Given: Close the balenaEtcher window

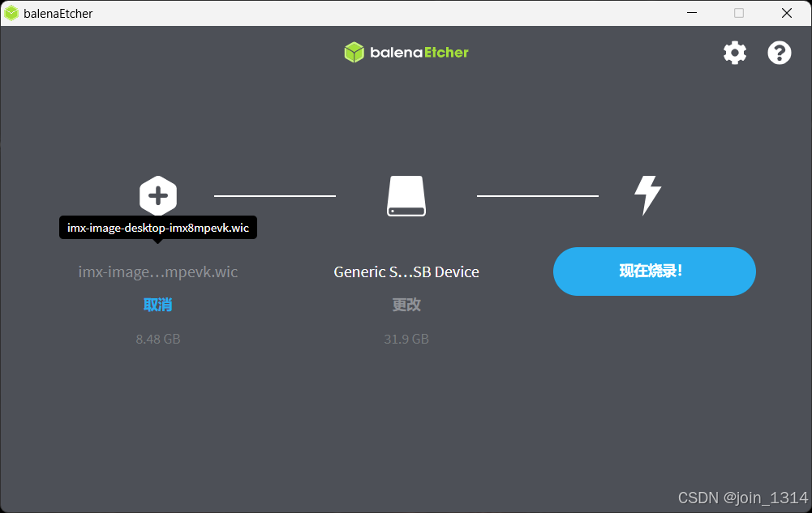Looking at the screenshot, I should pyautogui.click(x=787, y=13).
